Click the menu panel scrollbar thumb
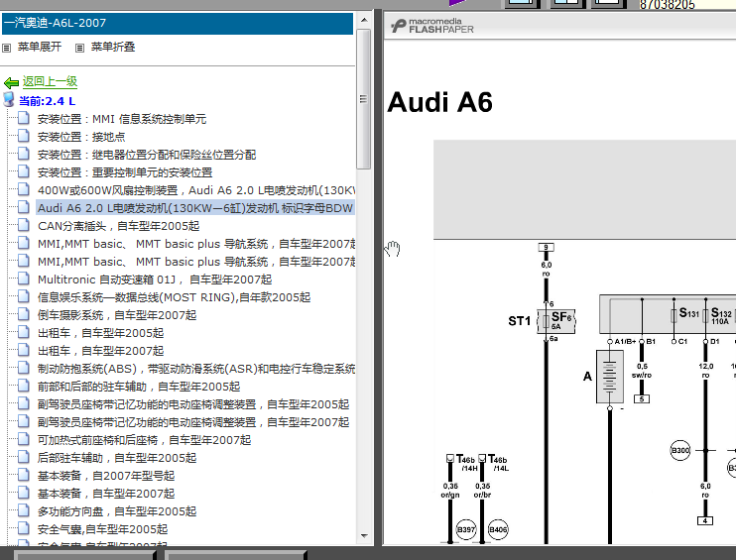 pos(364,98)
